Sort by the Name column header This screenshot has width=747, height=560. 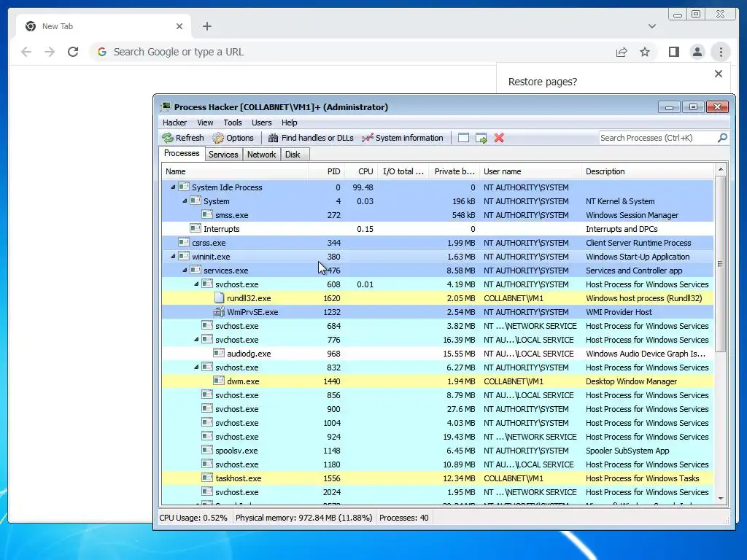tap(235, 171)
